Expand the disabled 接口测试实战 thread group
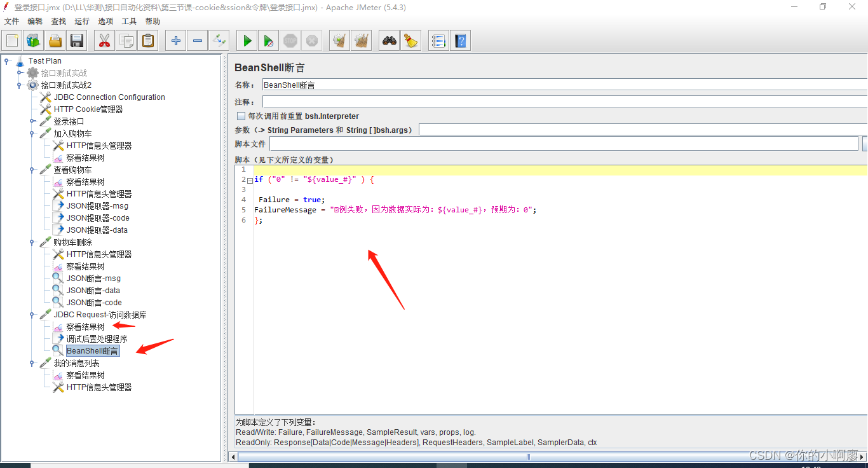The width and height of the screenshot is (868, 468). coord(20,73)
